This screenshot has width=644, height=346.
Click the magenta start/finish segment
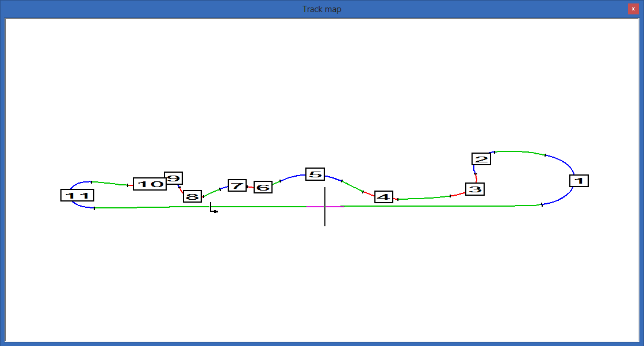pyautogui.click(x=324, y=207)
